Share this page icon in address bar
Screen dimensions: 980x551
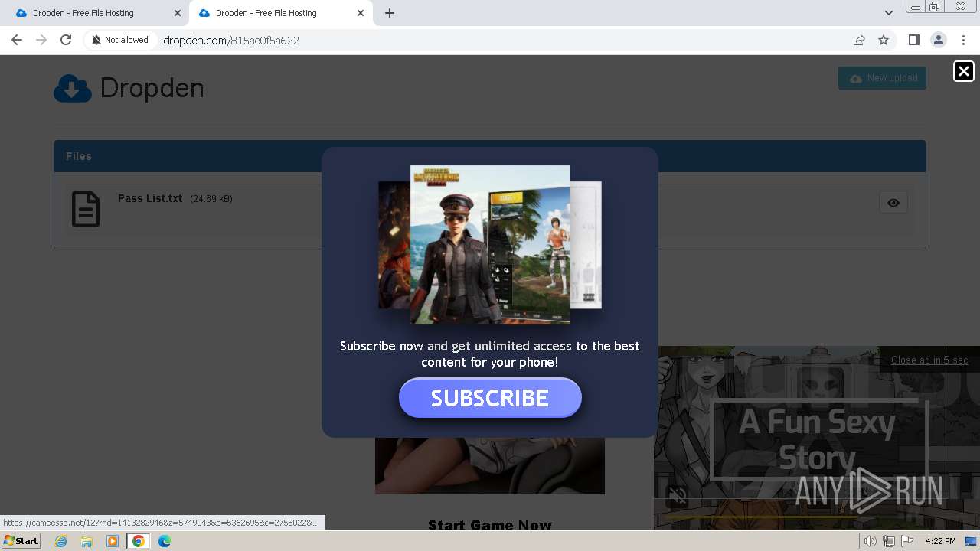(x=859, y=40)
